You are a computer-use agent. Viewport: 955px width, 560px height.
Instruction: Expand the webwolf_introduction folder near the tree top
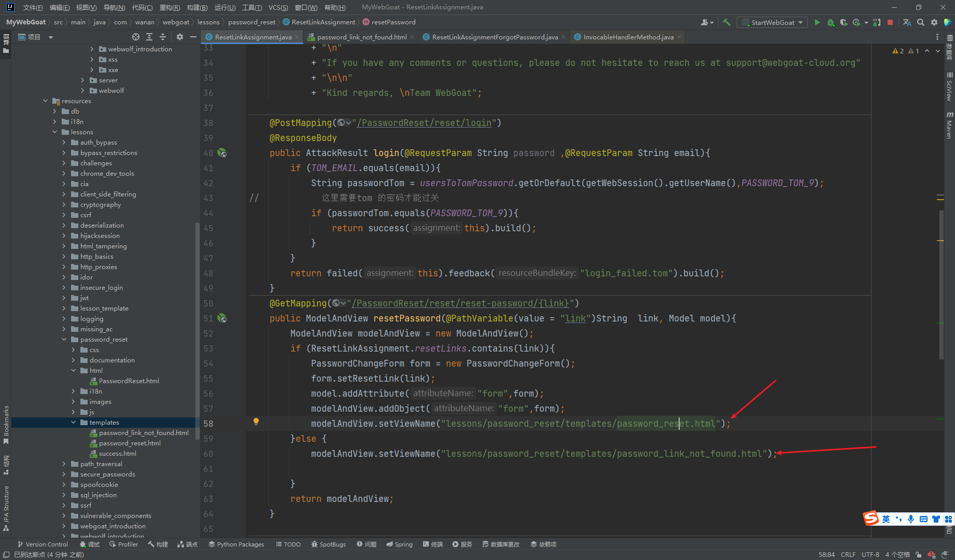click(92, 49)
